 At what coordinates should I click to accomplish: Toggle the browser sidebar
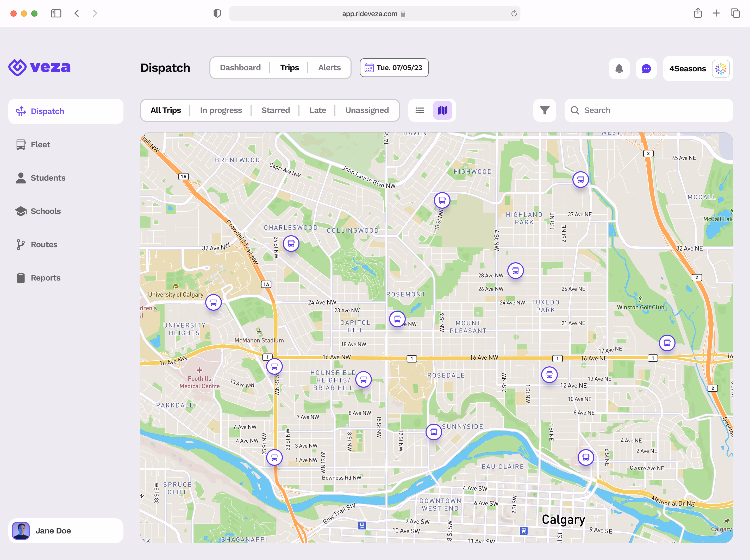56,14
